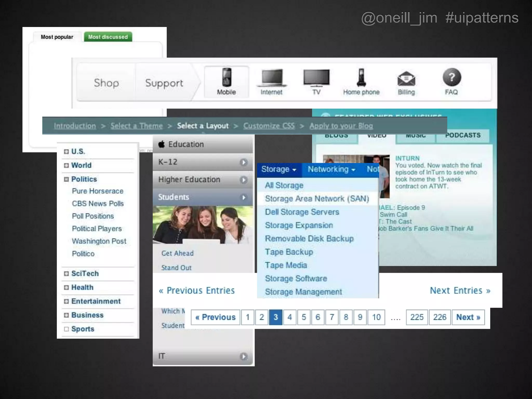
Task: Click the Customize CSS breadcrumb link
Action: (x=269, y=126)
